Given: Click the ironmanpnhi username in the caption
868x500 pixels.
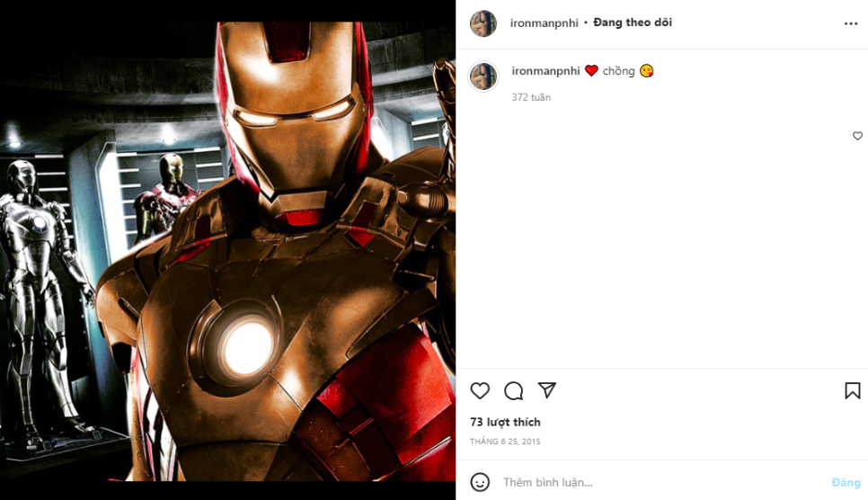Looking at the screenshot, I should coord(545,71).
